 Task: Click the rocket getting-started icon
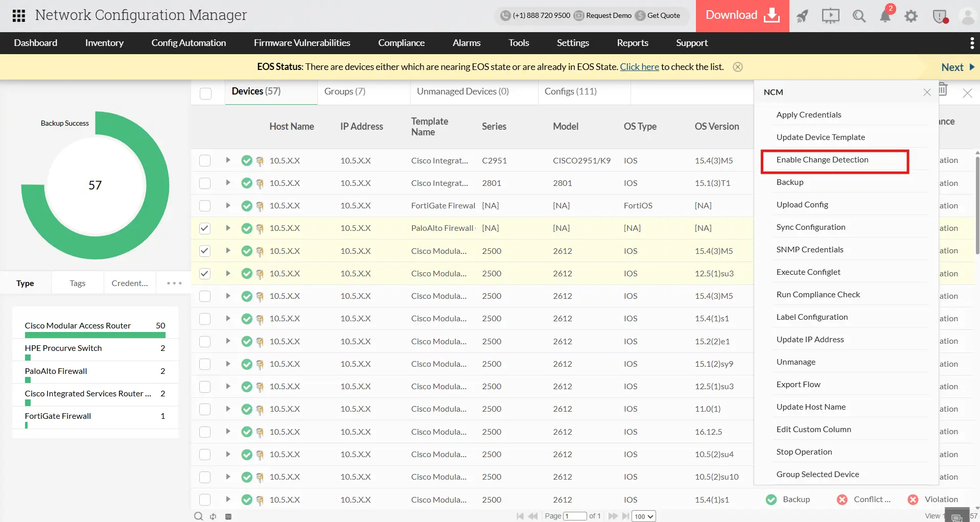click(802, 16)
